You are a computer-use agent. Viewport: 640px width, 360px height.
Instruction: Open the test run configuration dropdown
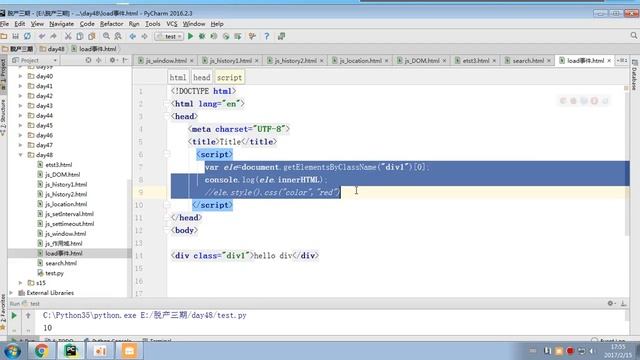169,36
